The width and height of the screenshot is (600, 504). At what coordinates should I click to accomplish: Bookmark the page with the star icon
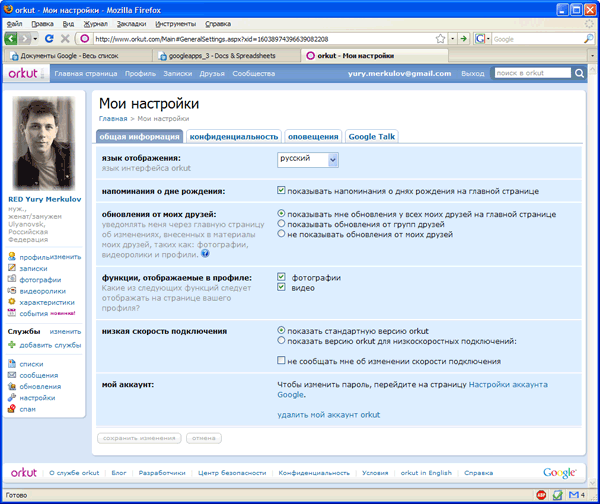440,39
